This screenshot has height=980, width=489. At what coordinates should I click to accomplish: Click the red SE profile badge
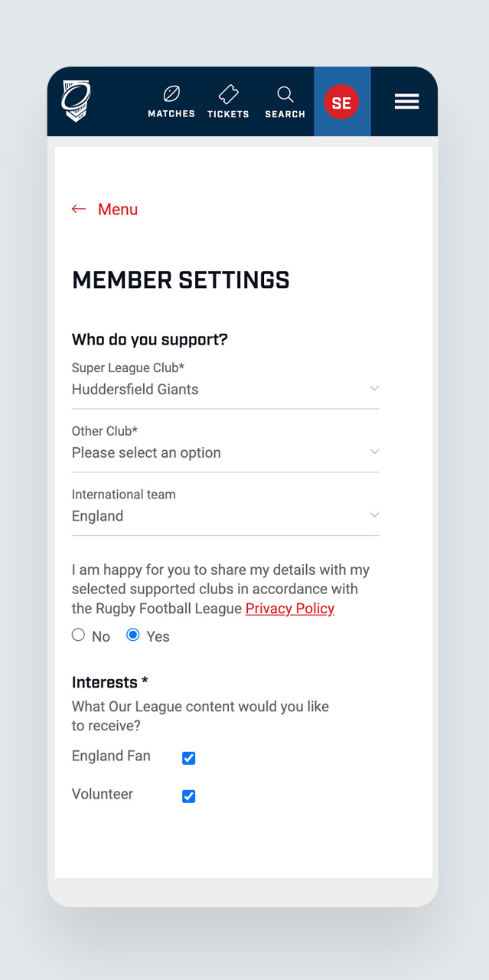(341, 102)
